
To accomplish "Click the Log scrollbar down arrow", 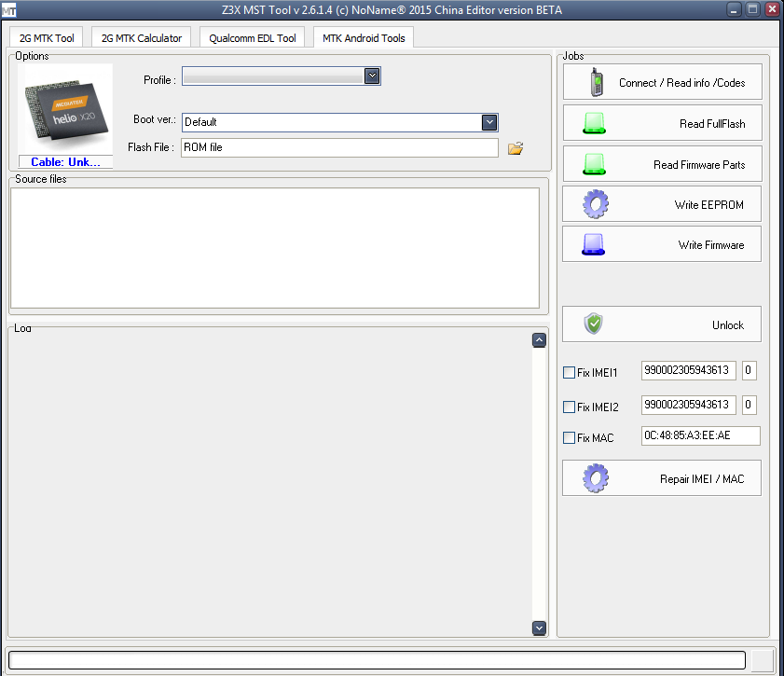I will 539,628.
